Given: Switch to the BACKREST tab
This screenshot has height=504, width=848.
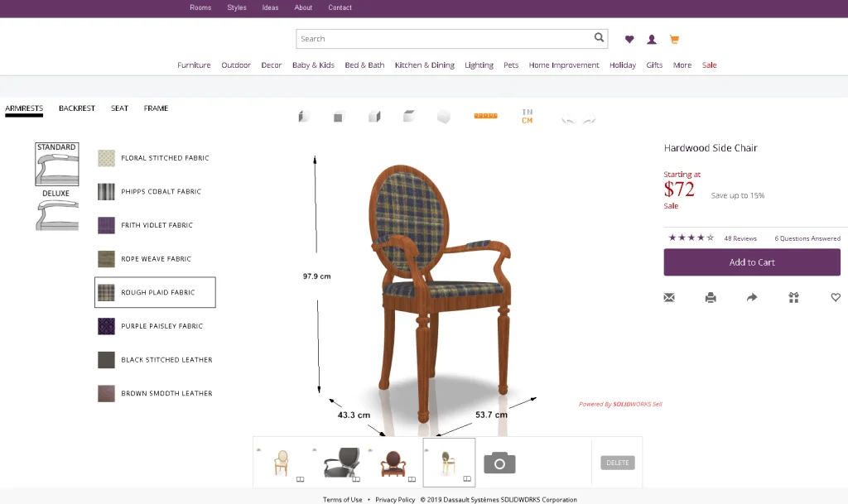Looking at the screenshot, I should tap(76, 108).
